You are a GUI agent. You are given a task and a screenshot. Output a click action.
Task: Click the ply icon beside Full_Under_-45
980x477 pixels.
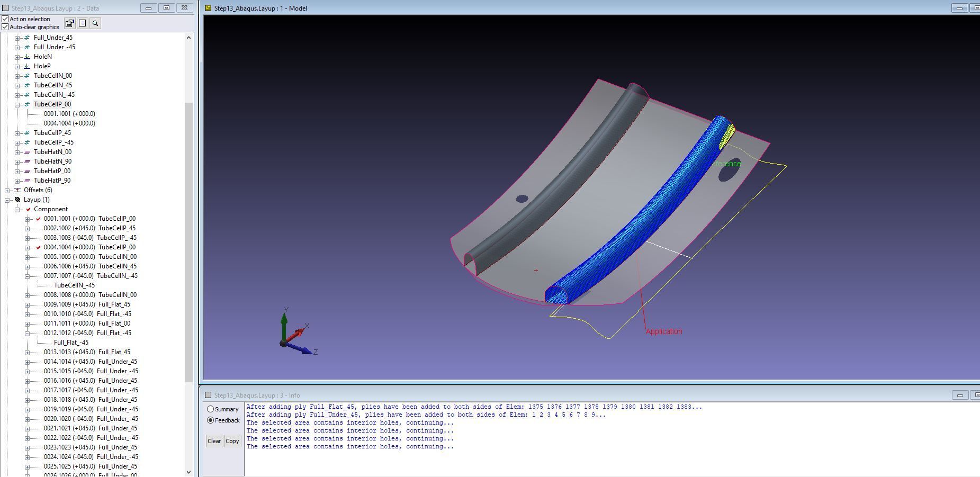pos(27,47)
